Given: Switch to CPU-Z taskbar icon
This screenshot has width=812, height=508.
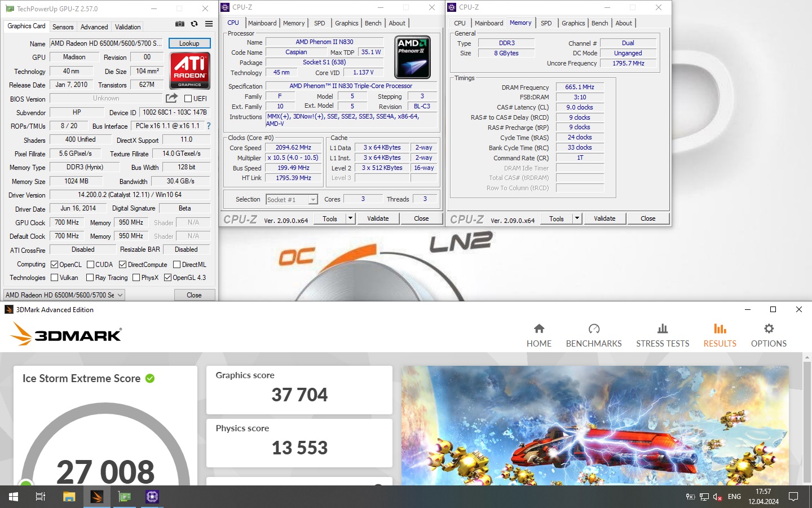Looking at the screenshot, I should coord(152,497).
